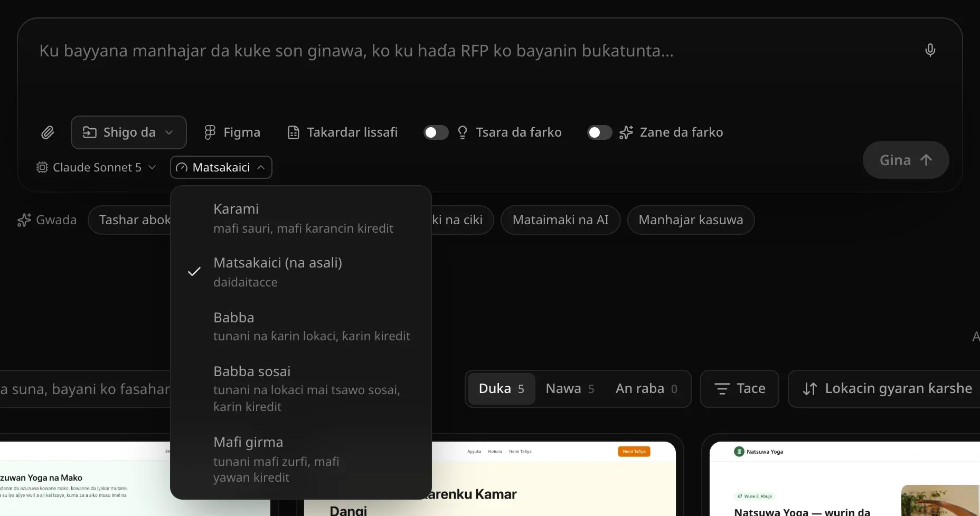
Task: Click the Mataimaki na AI suggestion chip
Action: click(x=560, y=220)
